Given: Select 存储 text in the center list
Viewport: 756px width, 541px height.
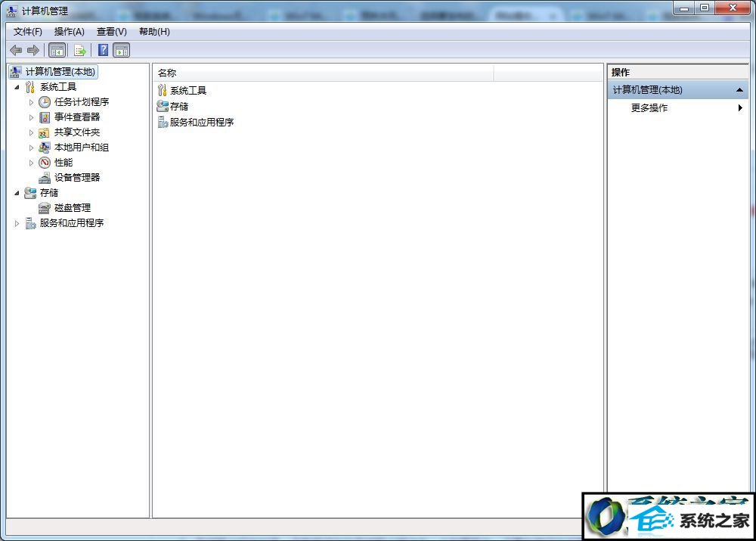Looking at the screenshot, I should pos(179,106).
